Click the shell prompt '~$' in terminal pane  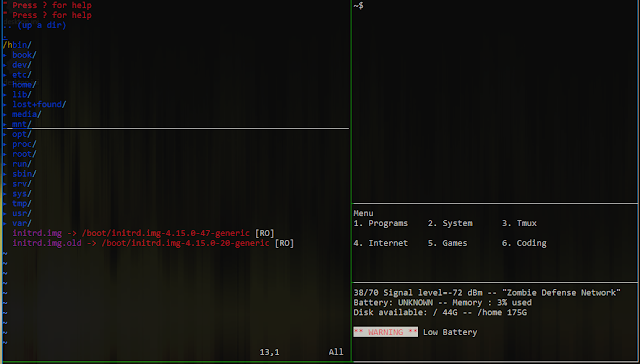358,6
